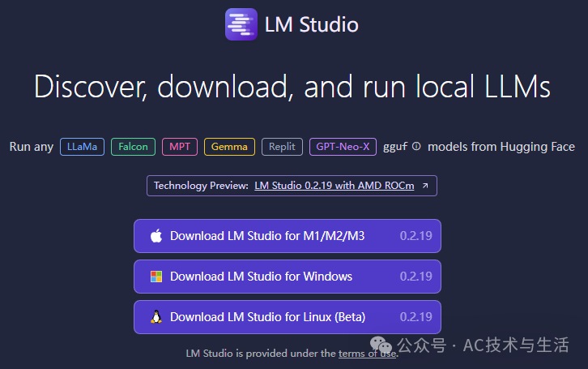Click the Linux penguin icon on download button
This screenshot has width=588, height=369.
(156, 317)
